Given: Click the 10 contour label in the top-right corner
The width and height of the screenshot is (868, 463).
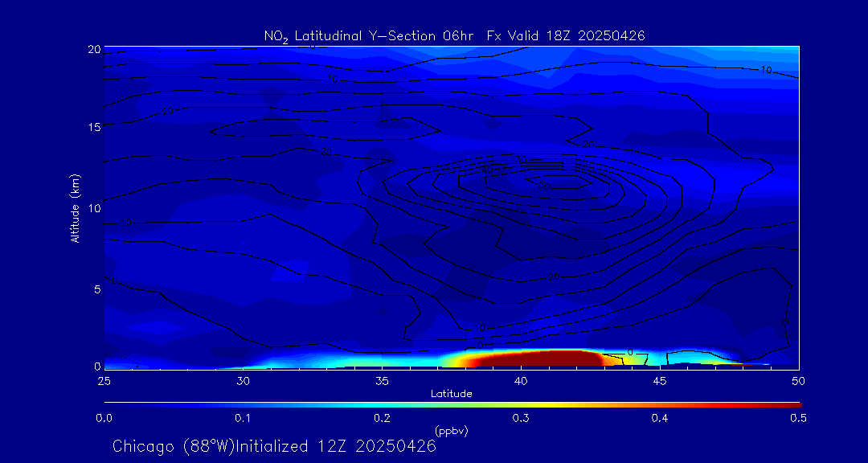Looking at the screenshot, I should [766, 70].
